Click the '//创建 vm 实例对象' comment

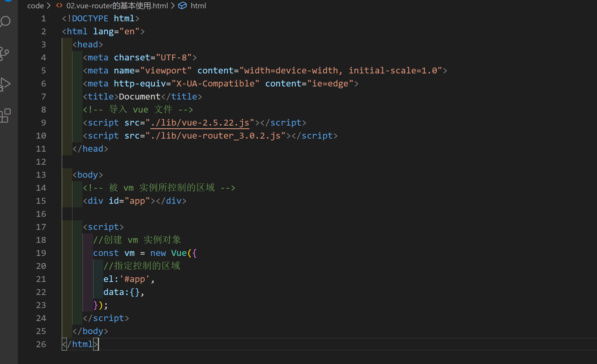pos(137,240)
